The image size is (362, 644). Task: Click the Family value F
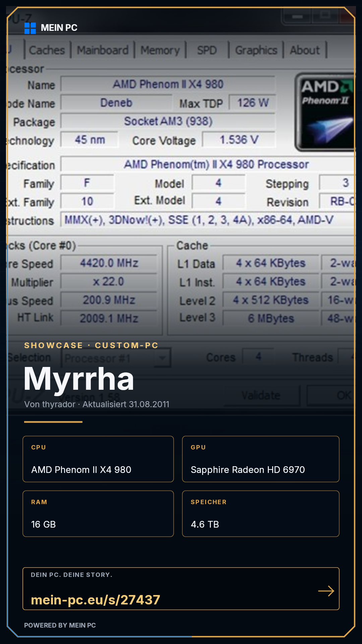pyautogui.click(x=87, y=183)
